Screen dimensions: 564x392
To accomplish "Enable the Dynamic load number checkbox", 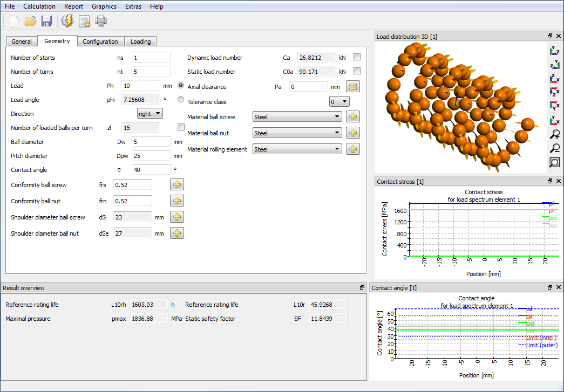I will click(x=357, y=57).
